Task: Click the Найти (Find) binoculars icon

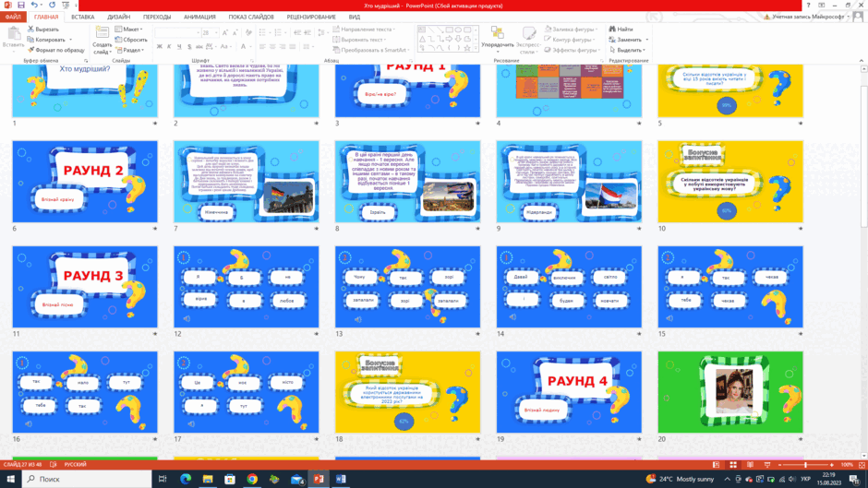Action: click(612, 29)
